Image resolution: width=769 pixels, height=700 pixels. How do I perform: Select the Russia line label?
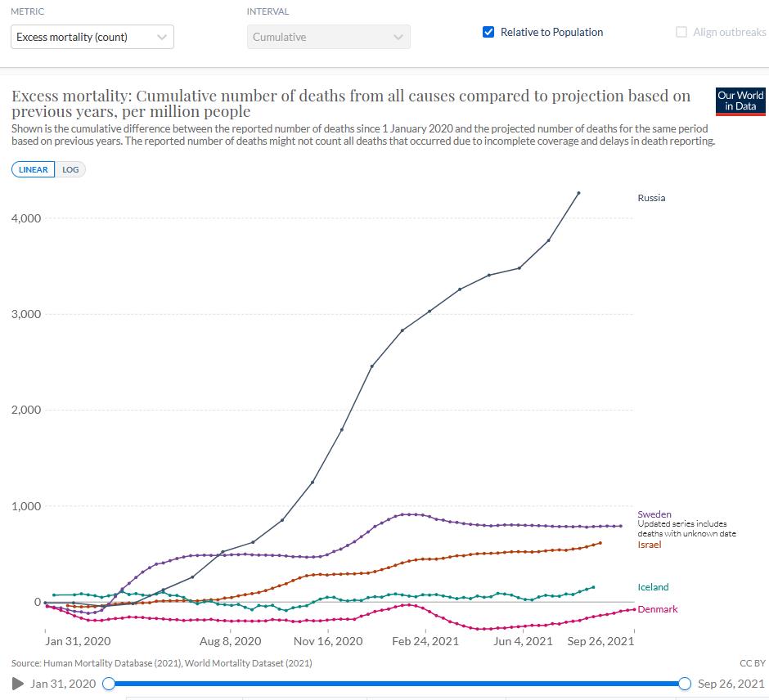651,198
